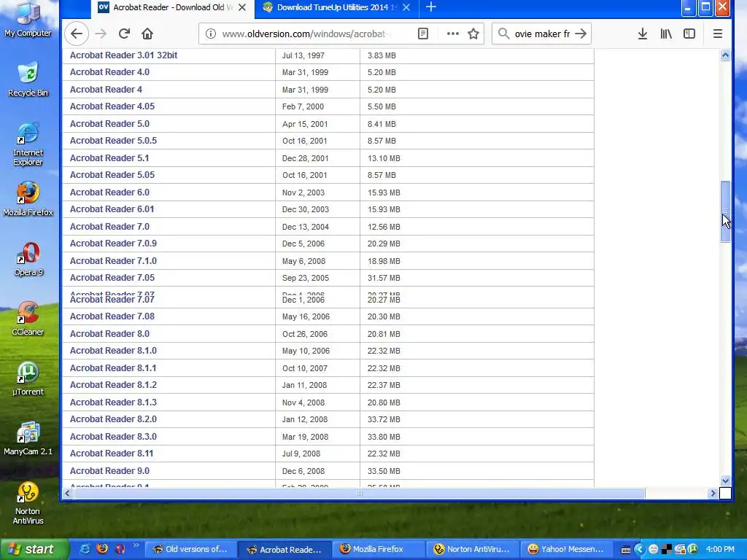
Task: Open Firefox hamburger menu
Action: coord(718,34)
